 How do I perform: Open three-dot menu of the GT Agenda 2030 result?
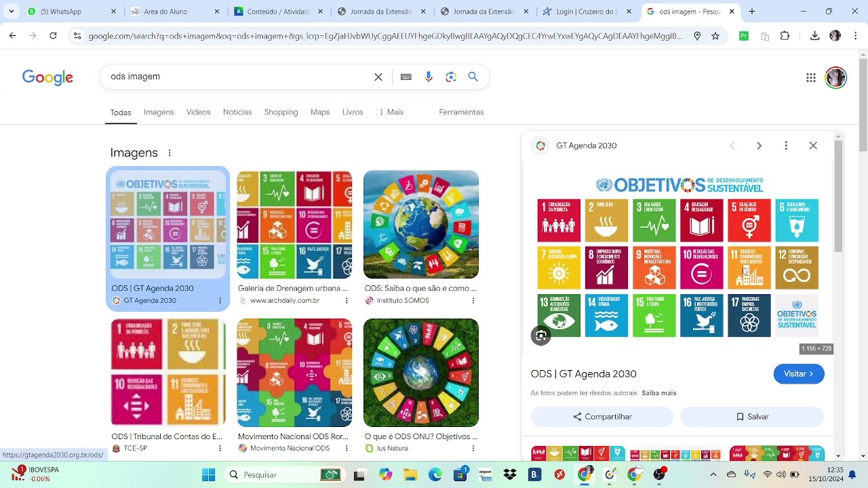pyautogui.click(x=220, y=300)
